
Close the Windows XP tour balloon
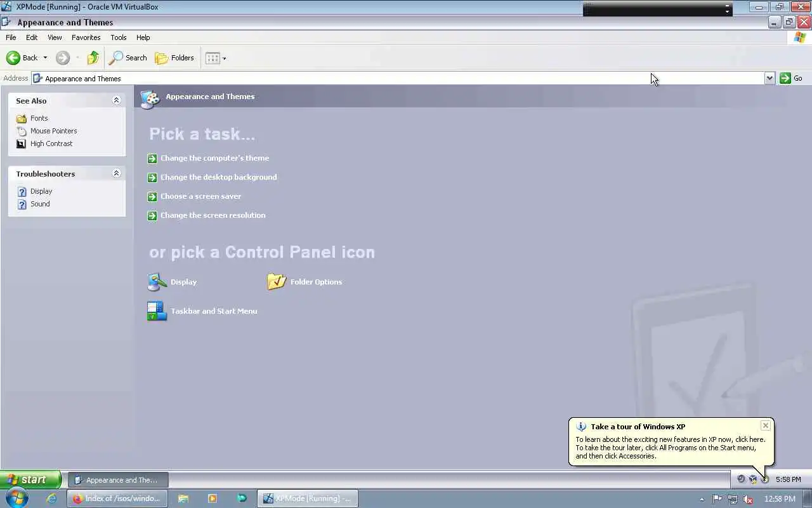pyautogui.click(x=766, y=425)
